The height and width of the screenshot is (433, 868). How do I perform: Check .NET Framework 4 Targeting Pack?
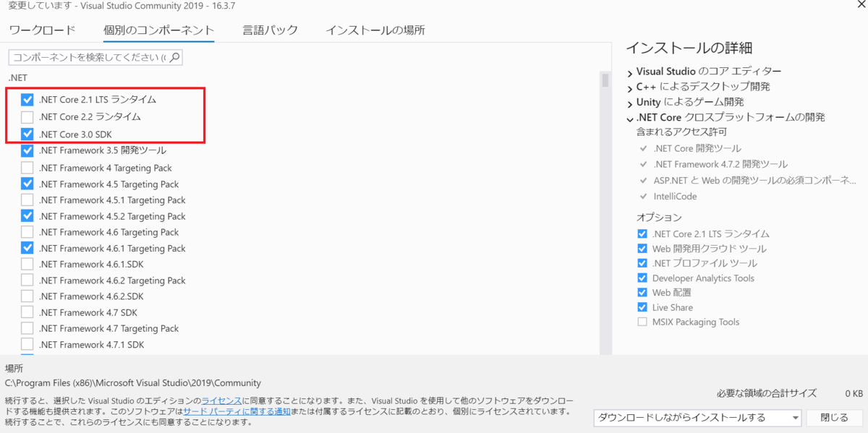(x=27, y=168)
